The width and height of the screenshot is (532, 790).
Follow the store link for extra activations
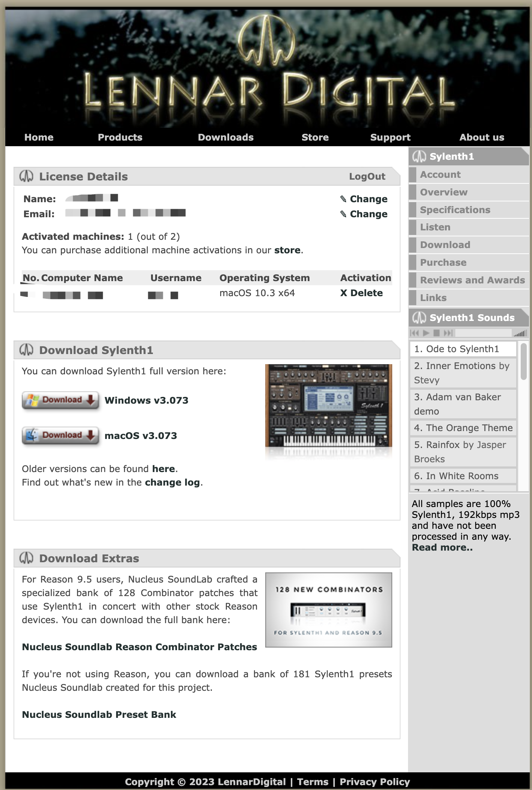[287, 250]
